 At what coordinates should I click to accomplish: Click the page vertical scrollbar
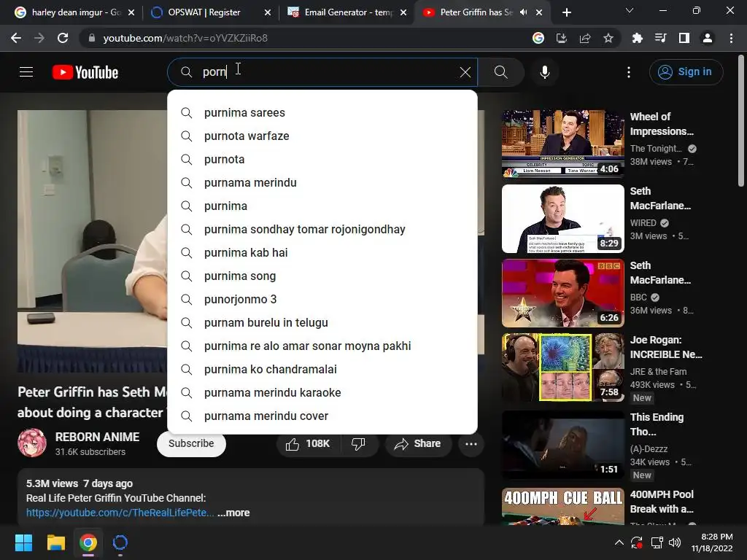pyautogui.click(x=741, y=121)
